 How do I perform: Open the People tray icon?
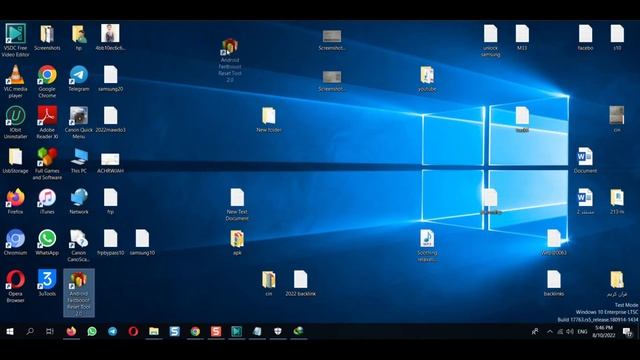click(535, 331)
